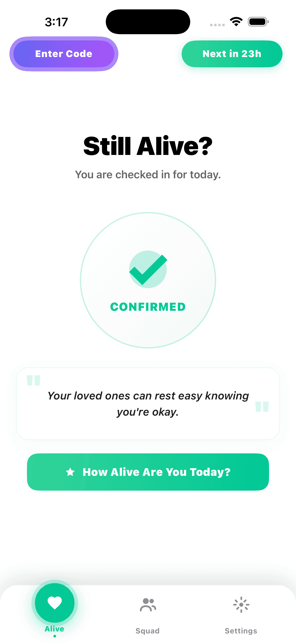Open How Alive Are You Today?
The width and height of the screenshot is (296, 644).
156,472
